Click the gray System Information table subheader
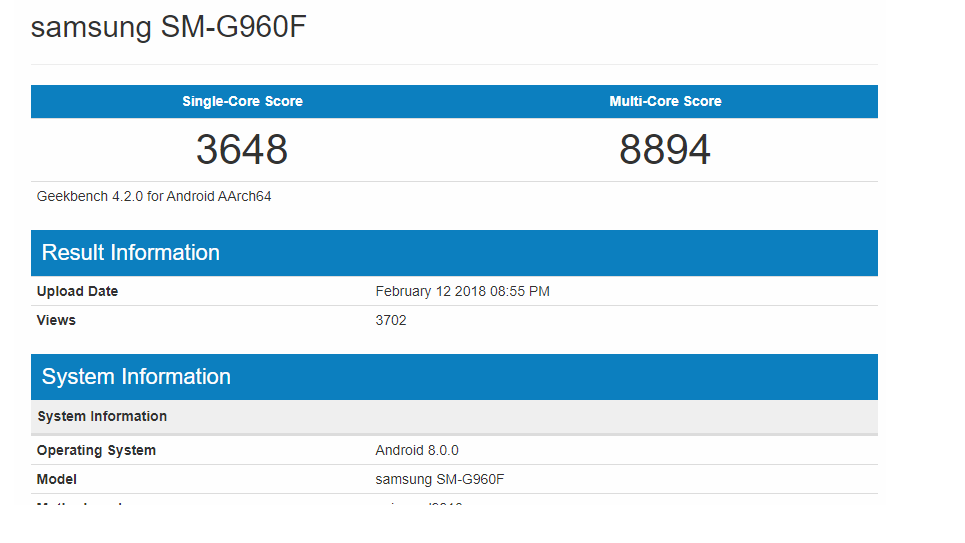The image size is (965, 543). (102, 416)
